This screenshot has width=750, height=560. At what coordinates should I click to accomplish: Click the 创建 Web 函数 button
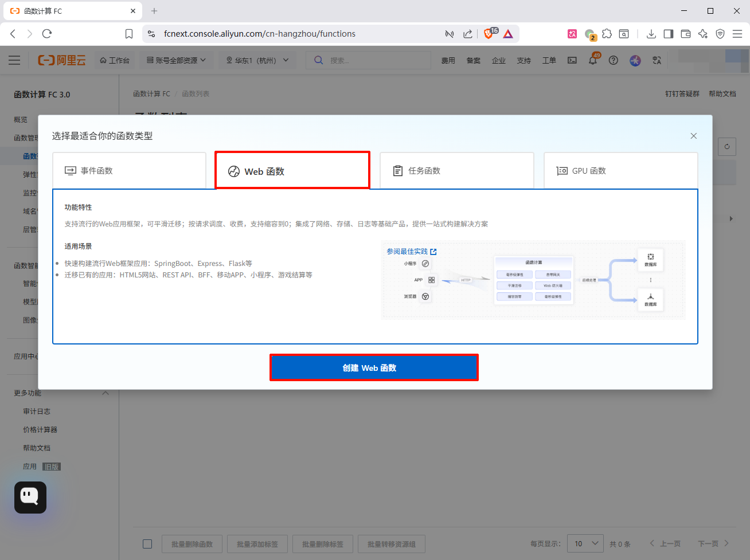[374, 368]
